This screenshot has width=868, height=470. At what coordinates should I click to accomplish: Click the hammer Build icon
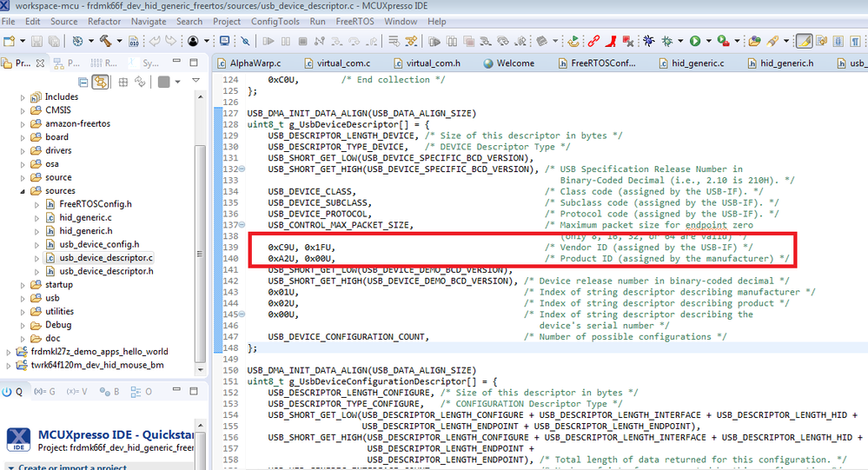point(105,41)
